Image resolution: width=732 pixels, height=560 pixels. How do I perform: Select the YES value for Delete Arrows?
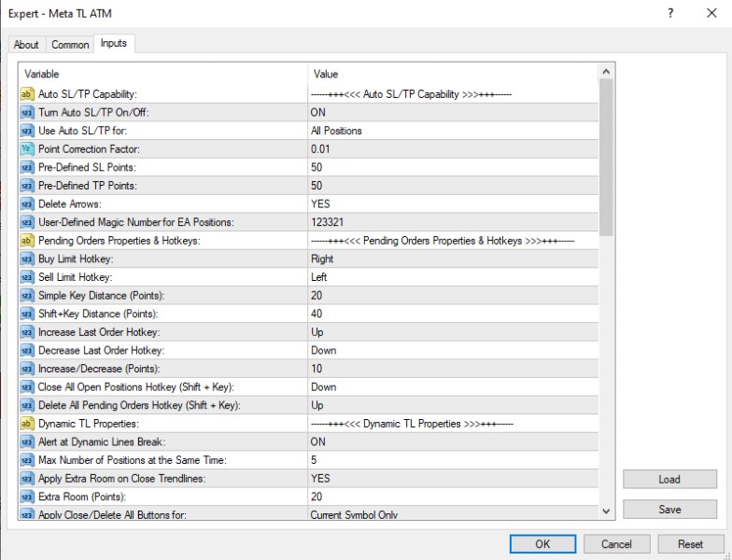(x=453, y=203)
